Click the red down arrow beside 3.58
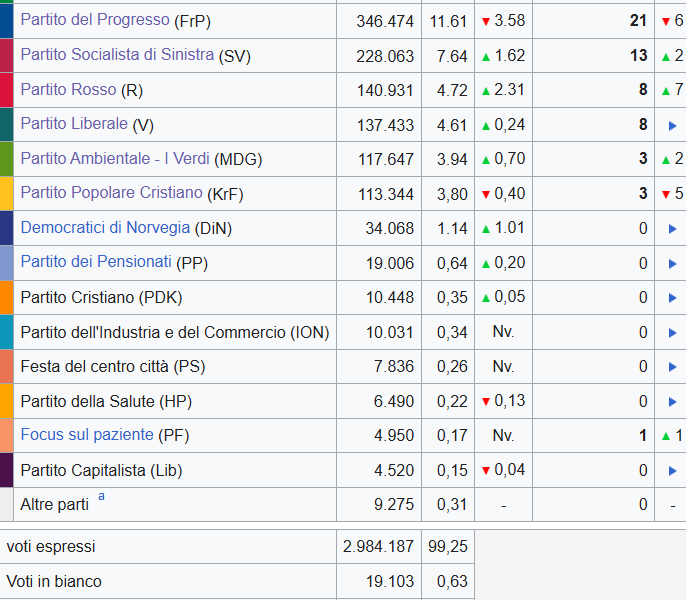 pos(486,21)
